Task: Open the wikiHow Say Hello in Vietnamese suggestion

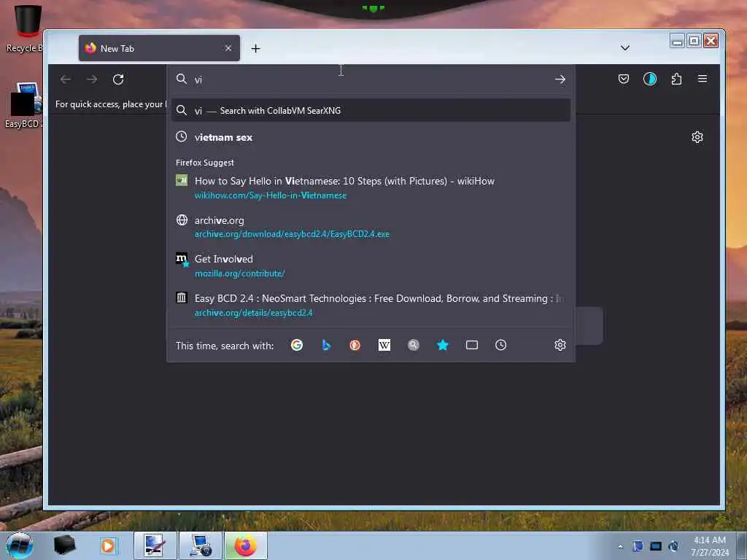Action: (x=371, y=187)
